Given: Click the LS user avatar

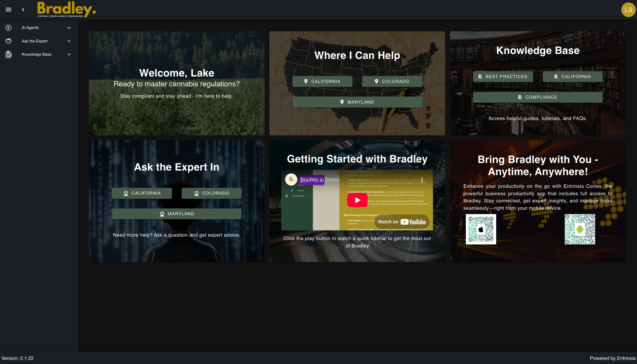Looking at the screenshot, I should (x=628, y=9).
